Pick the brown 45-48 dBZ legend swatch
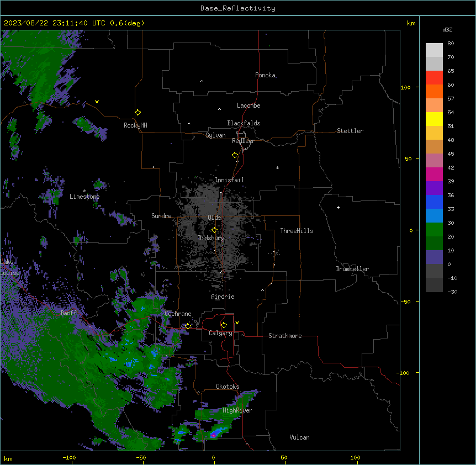 point(434,146)
